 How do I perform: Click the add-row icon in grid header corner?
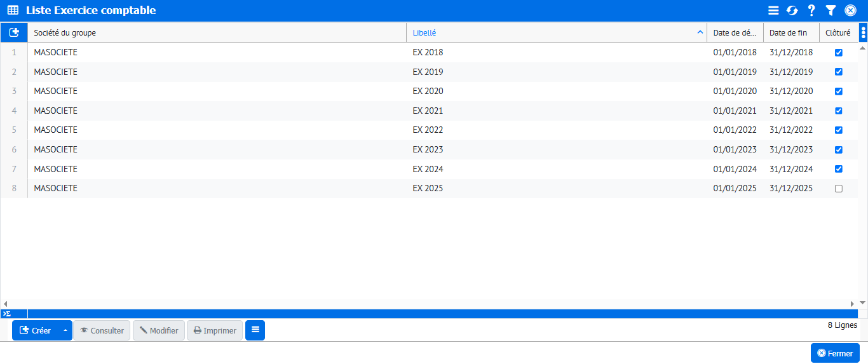click(x=14, y=32)
